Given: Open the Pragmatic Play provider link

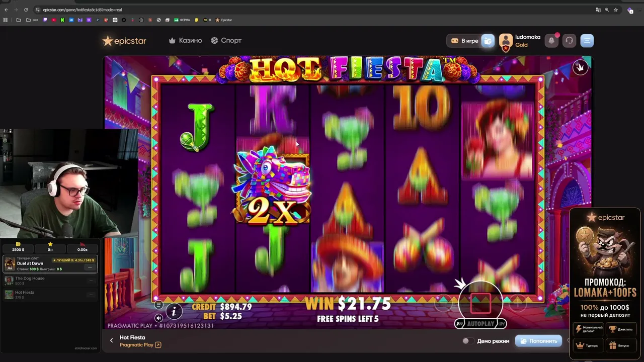Looking at the screenshot, I should [x=140, y=345].
